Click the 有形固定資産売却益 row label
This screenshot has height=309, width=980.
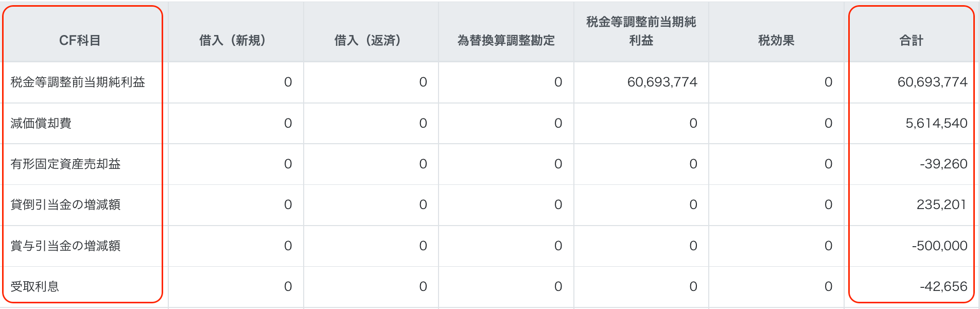tap(65, 164)
